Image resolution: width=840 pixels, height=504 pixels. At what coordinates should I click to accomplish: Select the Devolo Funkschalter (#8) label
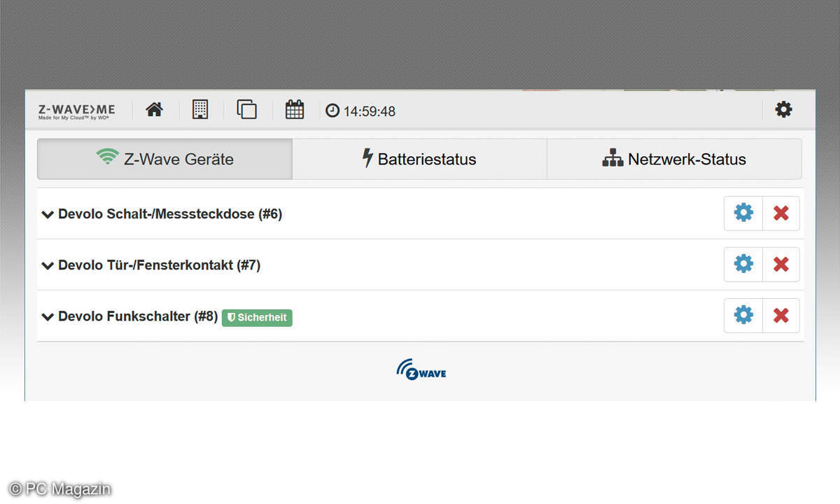(138, 316)
